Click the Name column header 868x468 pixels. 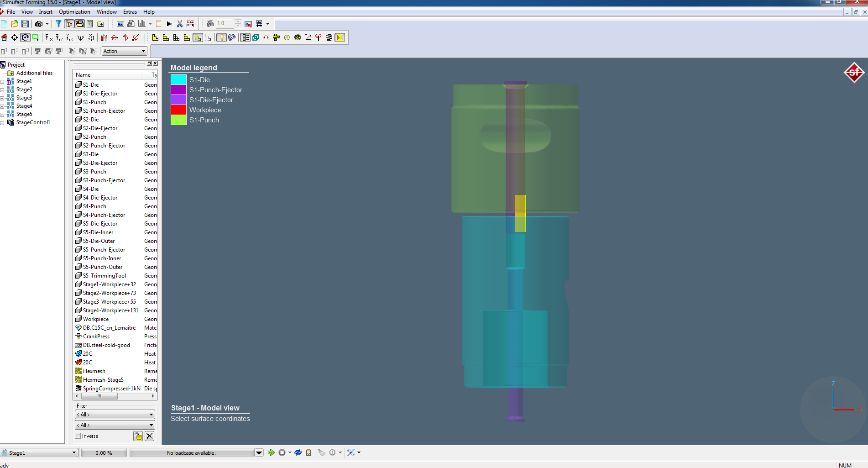pos(108,75)
